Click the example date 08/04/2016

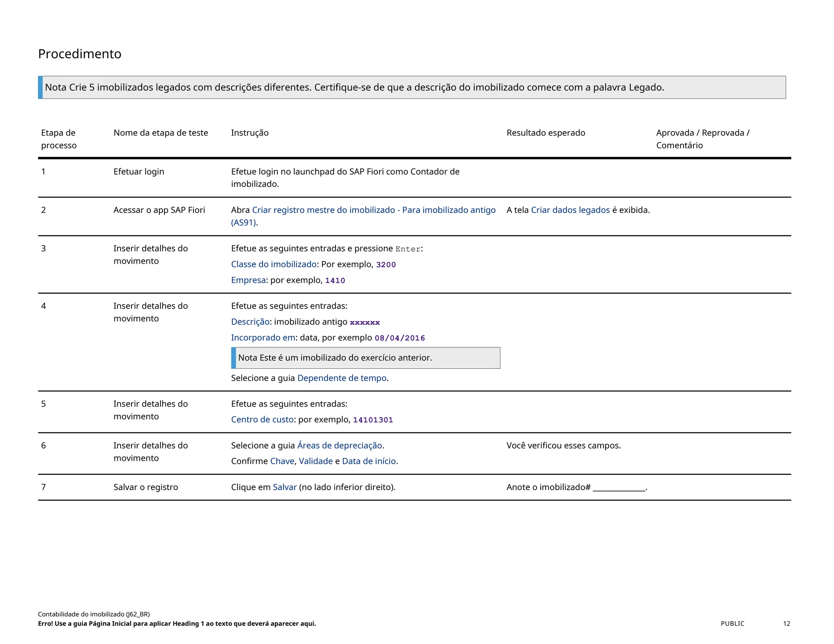399,338
